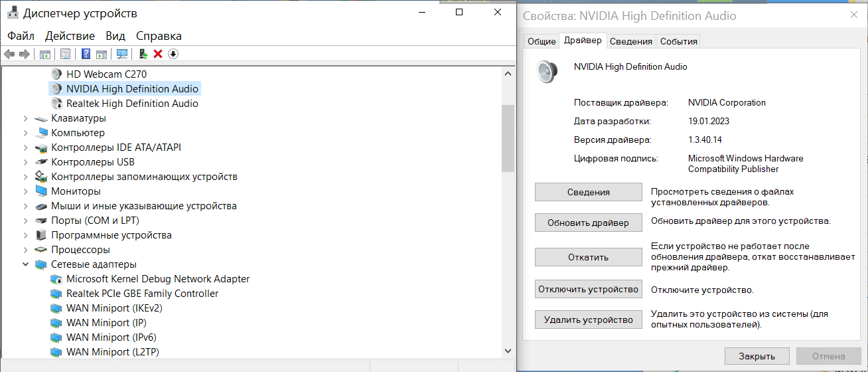Viewport: 868px width, 372px height.
Task: Click the network icon beside Сетевые адаптеры
Action: coord(41,264)
